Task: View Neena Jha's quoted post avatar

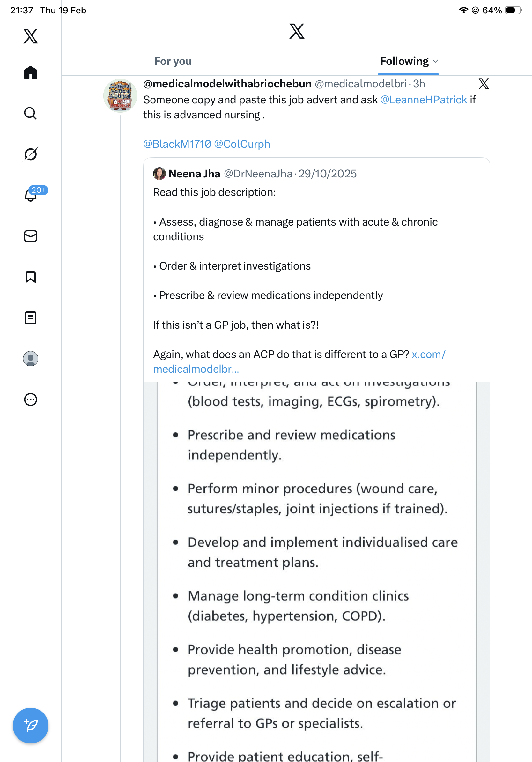Action: pos(159,174)
